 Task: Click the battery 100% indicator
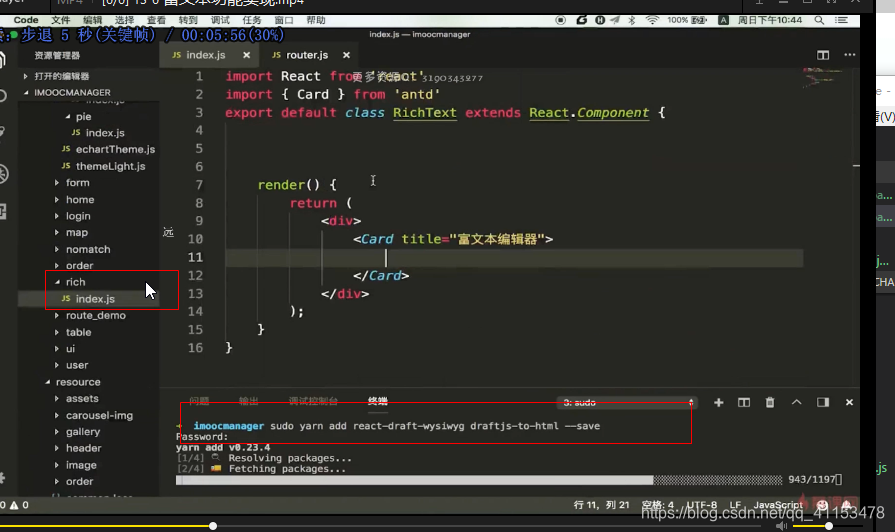pos(687,20)
